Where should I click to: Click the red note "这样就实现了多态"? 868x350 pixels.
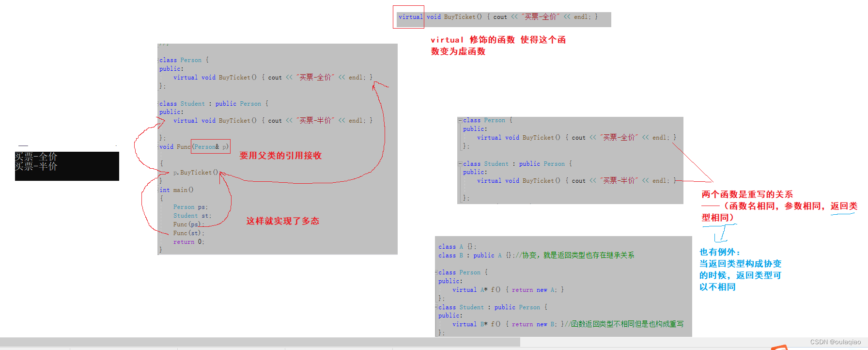tap(283, 221)
